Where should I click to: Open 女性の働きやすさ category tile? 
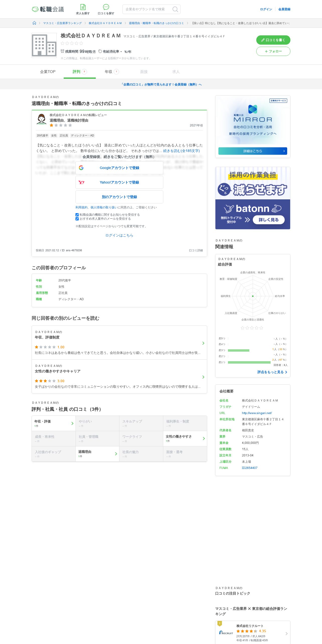coord(185,439)
